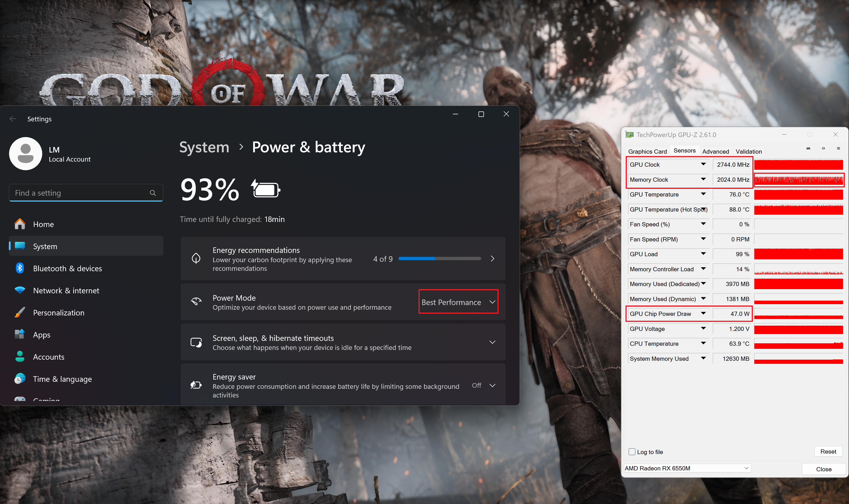Open GPU Chip Power Draw dropdown arrow
The image size is (849, 504).
coord(703,313)
